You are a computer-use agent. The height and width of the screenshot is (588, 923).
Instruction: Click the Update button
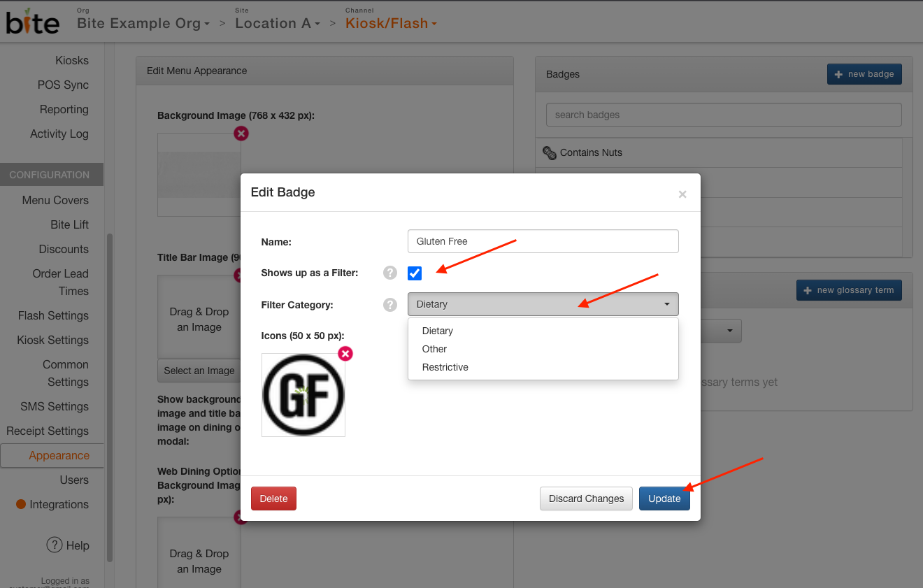click(664, 499)
